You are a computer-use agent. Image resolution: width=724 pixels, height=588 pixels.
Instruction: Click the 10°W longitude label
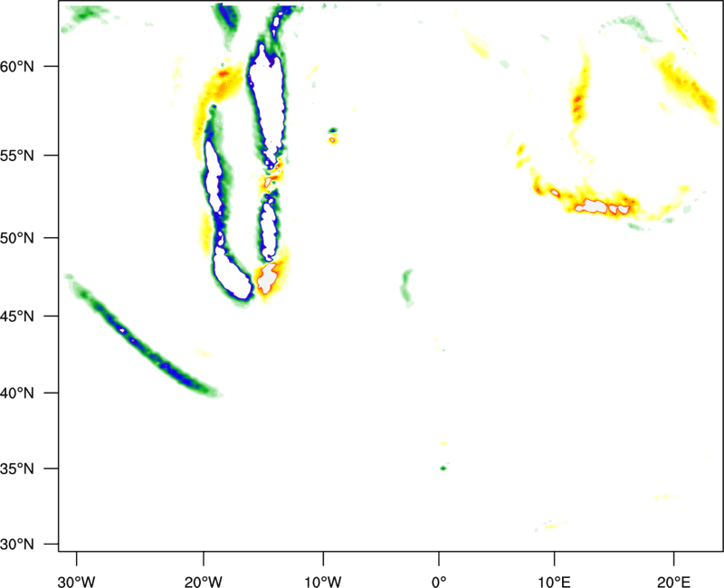(323, 582)
